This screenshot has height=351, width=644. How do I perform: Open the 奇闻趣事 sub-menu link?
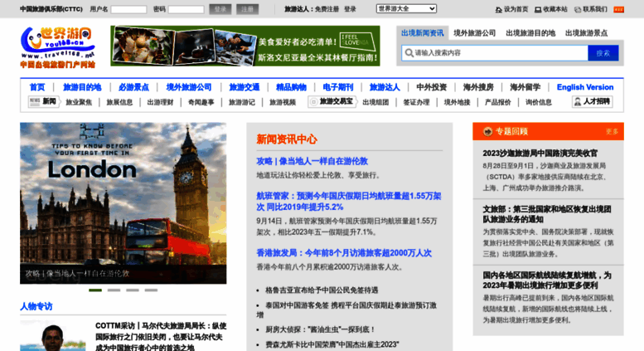coord(201,102)
